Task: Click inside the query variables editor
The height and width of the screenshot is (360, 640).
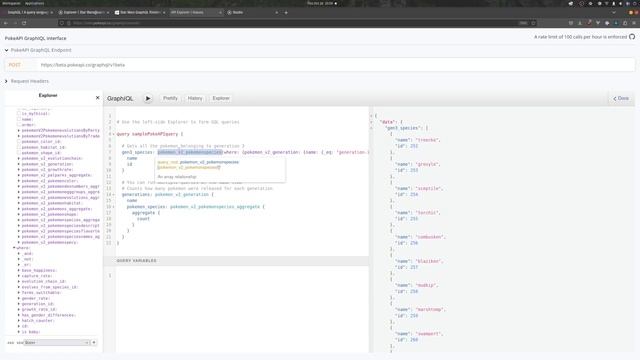Action: click(x=242, y=309)
